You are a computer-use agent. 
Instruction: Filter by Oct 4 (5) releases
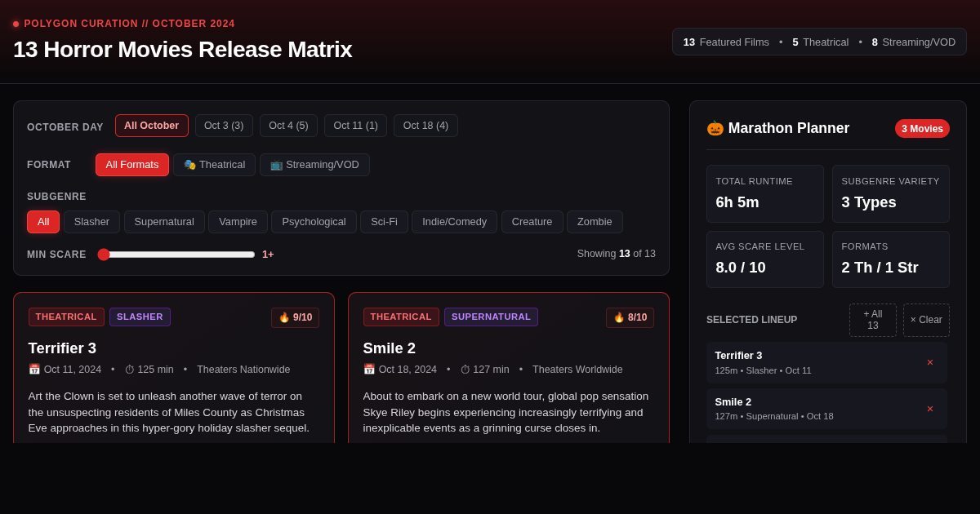(288, 126)
